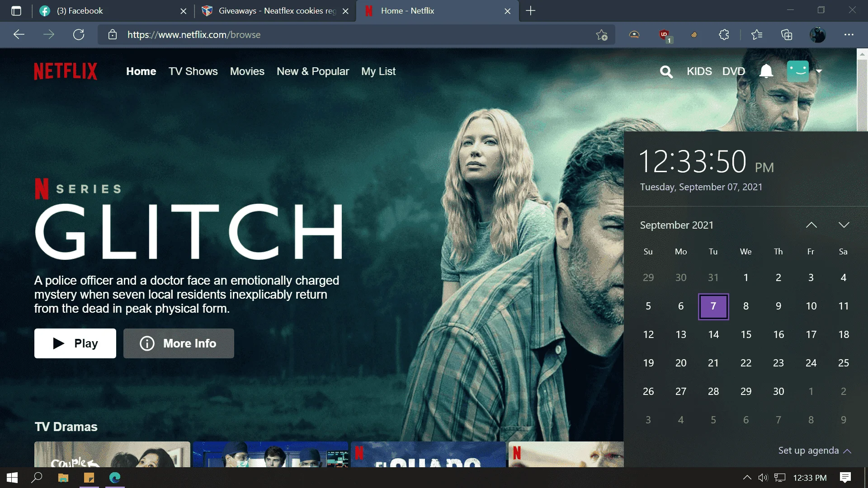Go back to previous page
This screenshot has width=868, height=488.
click(x=19, y=35)
